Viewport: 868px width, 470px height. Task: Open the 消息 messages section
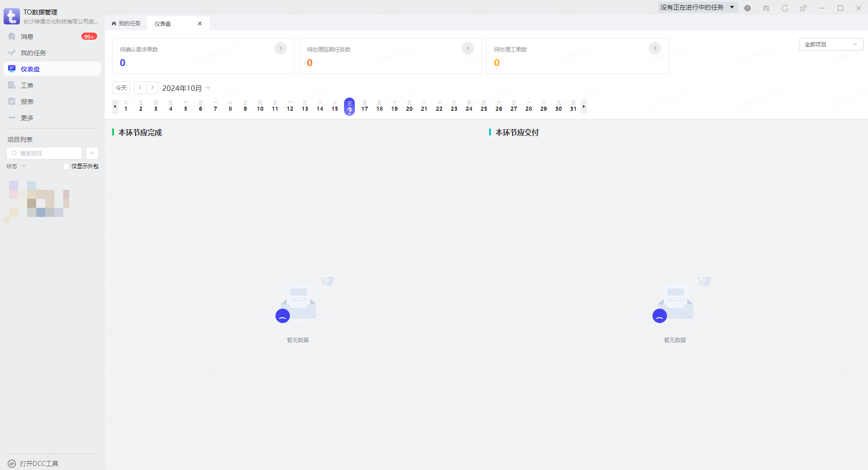[x=27, y=37]
